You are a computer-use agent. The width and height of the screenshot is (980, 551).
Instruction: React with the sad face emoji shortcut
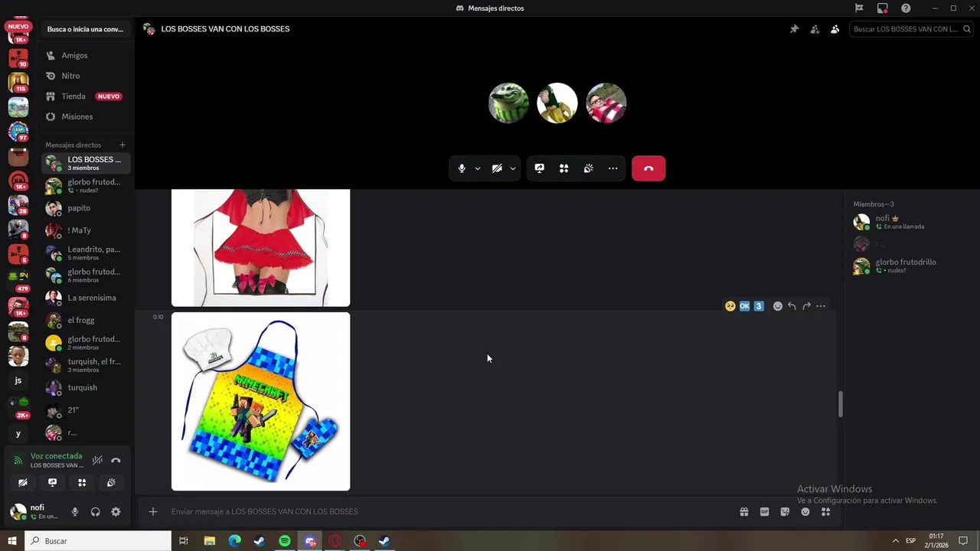tap(730, 306)
